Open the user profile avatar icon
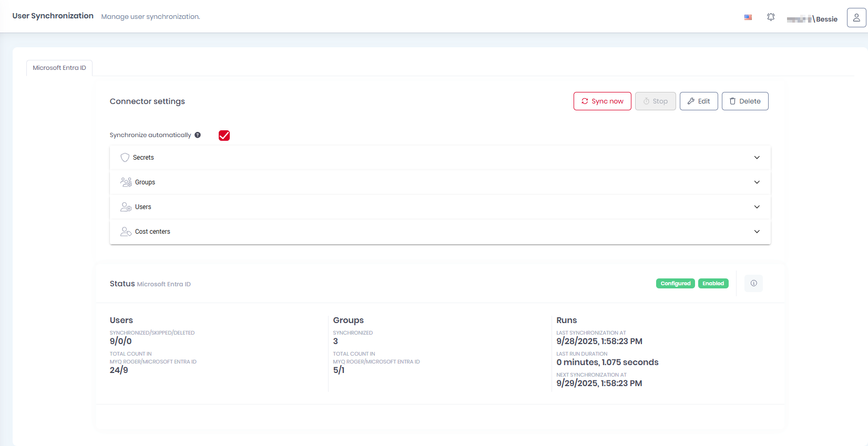 pyautogui.click(x=856, y=17)
